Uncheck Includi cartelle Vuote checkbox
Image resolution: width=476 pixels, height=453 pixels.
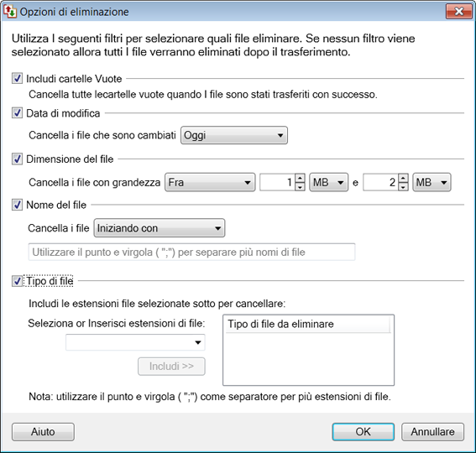[x=17, y=78]
